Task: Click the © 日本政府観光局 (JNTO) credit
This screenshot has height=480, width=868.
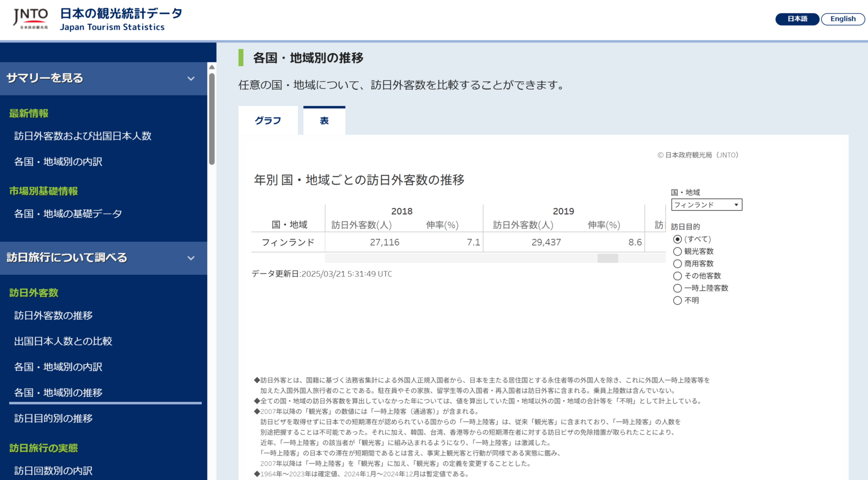Action: [698, 155]
